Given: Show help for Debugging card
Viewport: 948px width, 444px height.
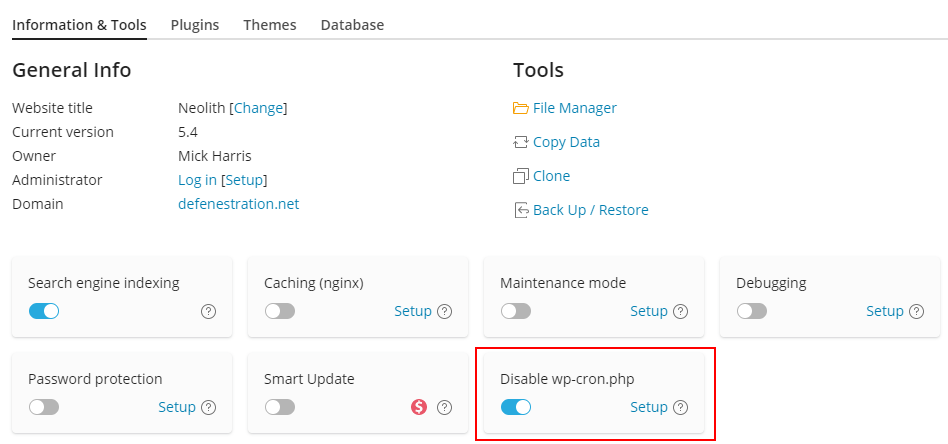Looking at the screenshot, I should point(917,312).
